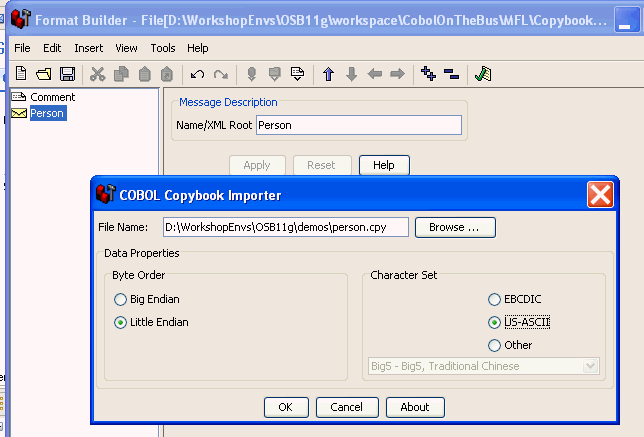Click the Insert Field toolbar icon

(x=251, y=74)
